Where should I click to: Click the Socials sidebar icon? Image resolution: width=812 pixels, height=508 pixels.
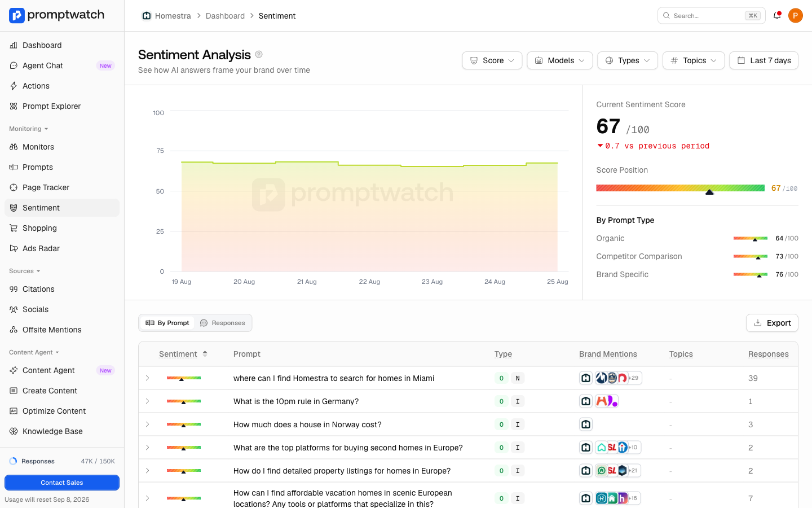point(14,309)
